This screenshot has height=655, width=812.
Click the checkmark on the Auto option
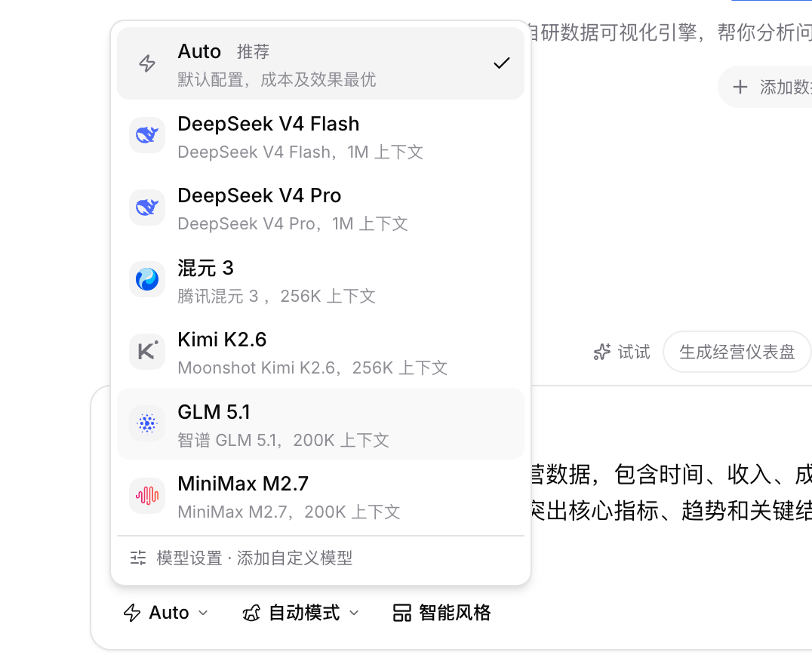(x=501, y=63)
